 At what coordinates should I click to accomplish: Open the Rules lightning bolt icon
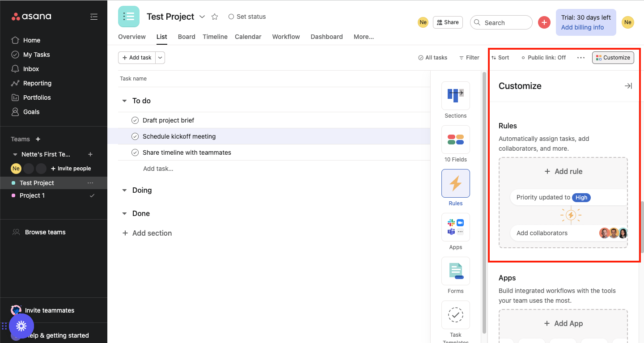[455, 183]
